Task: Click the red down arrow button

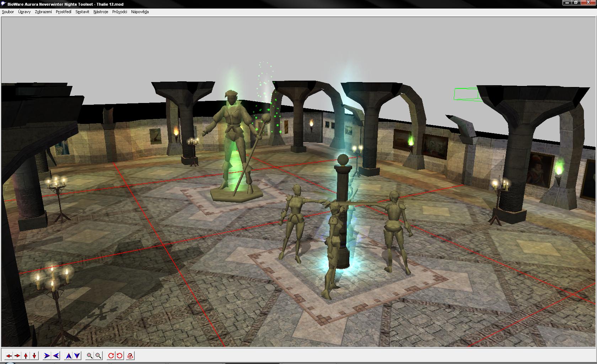Action: click(x=34, y=356)
